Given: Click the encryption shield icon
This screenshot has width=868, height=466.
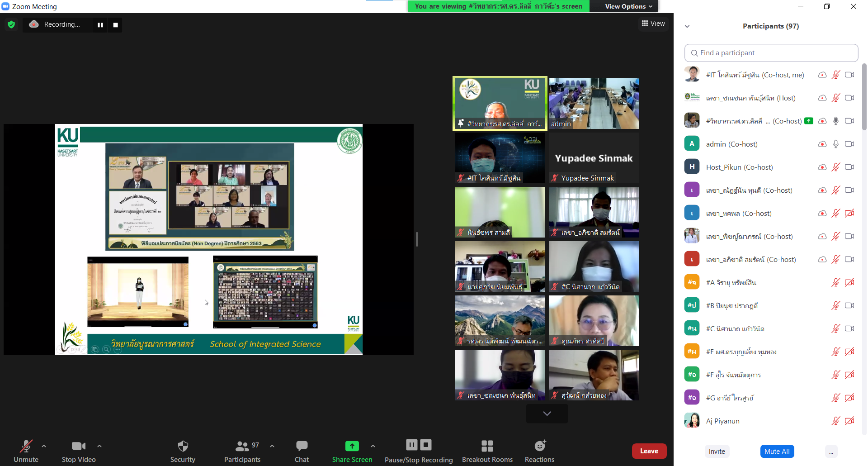Looking at the screenshot, I should click(x=11, y=24).
